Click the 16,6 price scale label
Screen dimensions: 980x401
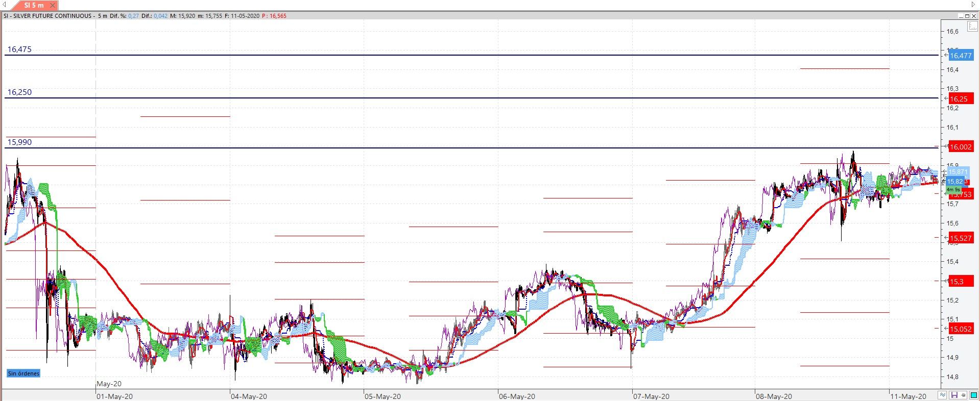(952, 32)
